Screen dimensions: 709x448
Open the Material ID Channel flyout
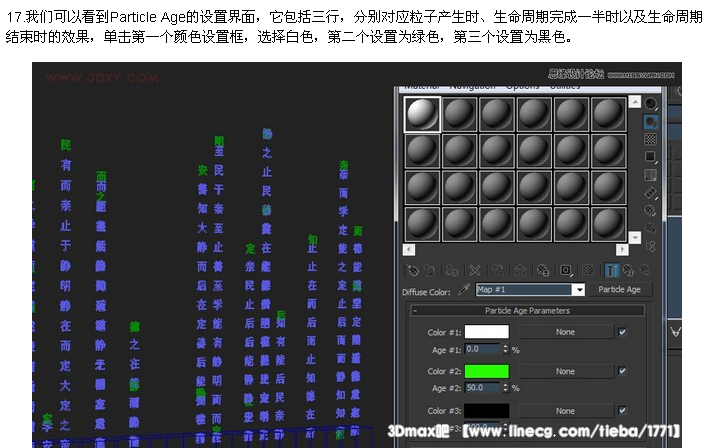566,270
